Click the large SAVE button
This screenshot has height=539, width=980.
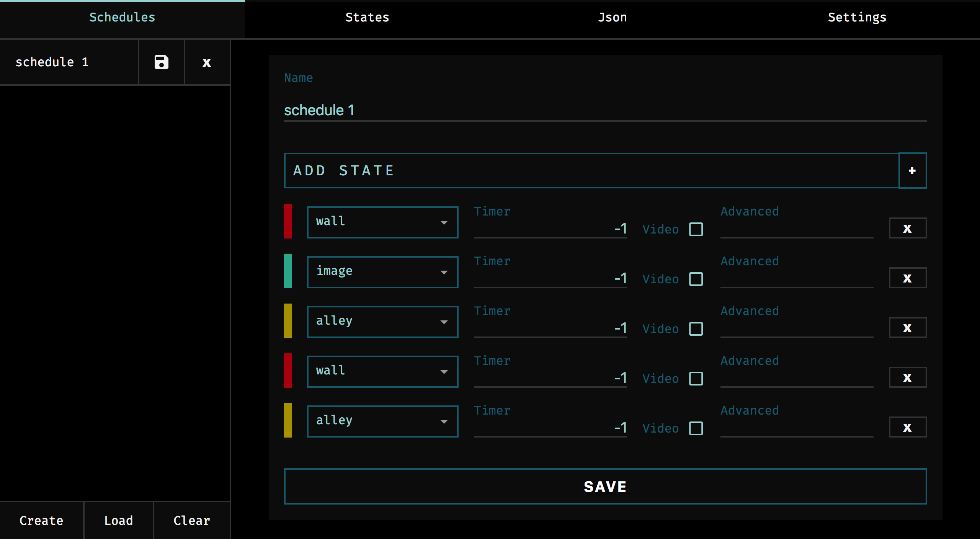605,487
